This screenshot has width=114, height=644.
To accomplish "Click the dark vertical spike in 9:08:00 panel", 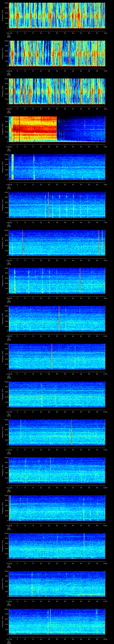I will pos(80,280).
